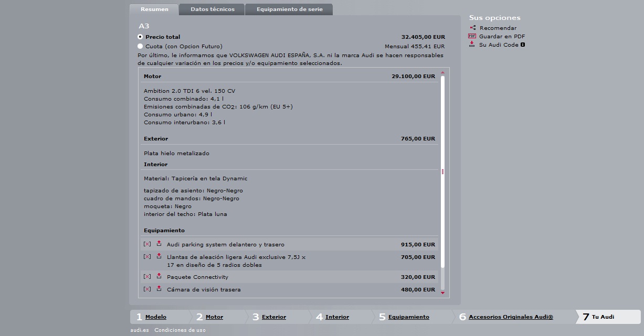Open the Condiciones de uso footer link
Viewport: 644px width, 336px height.
click(180, 330)
